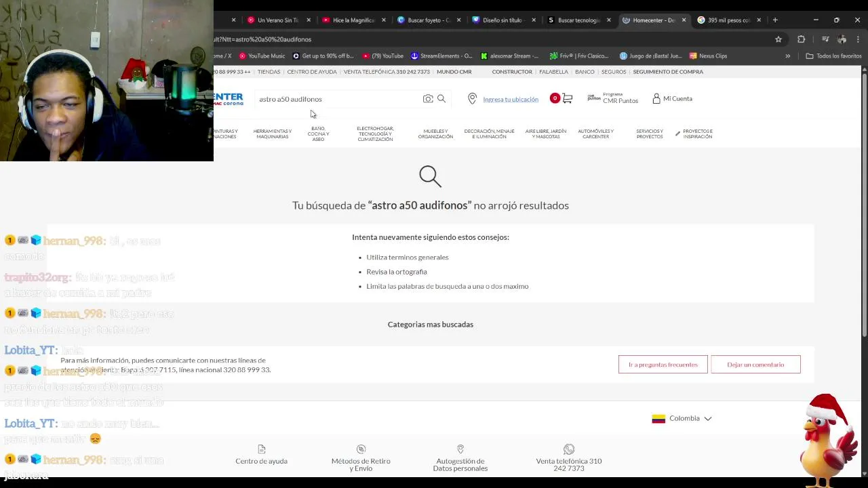Open a new browser tab

point(775,20)
